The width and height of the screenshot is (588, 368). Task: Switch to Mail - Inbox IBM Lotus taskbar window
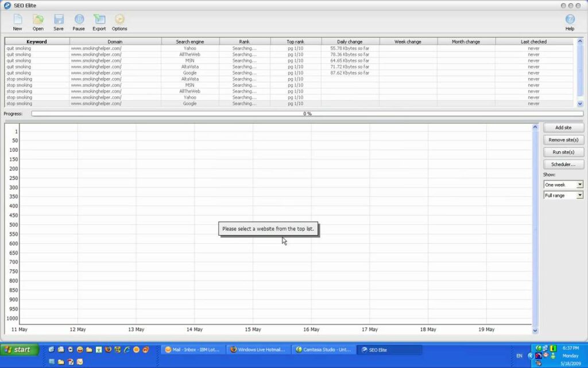[x=193, y=350]
